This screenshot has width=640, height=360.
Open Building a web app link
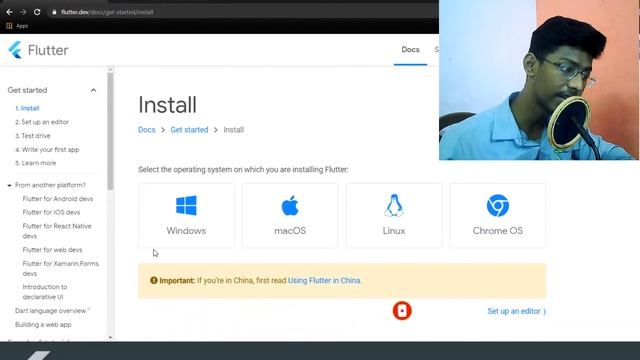click(x=43, y=325)
